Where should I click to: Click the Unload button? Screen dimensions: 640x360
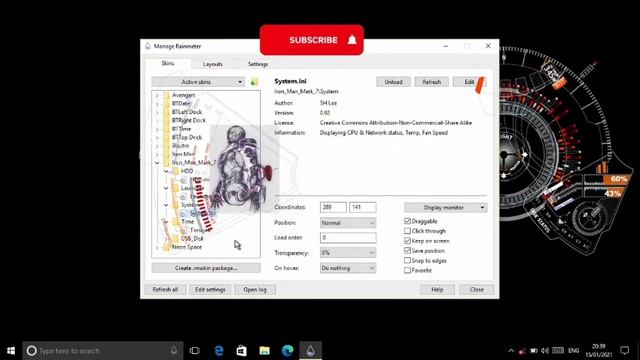click(393, 82)
